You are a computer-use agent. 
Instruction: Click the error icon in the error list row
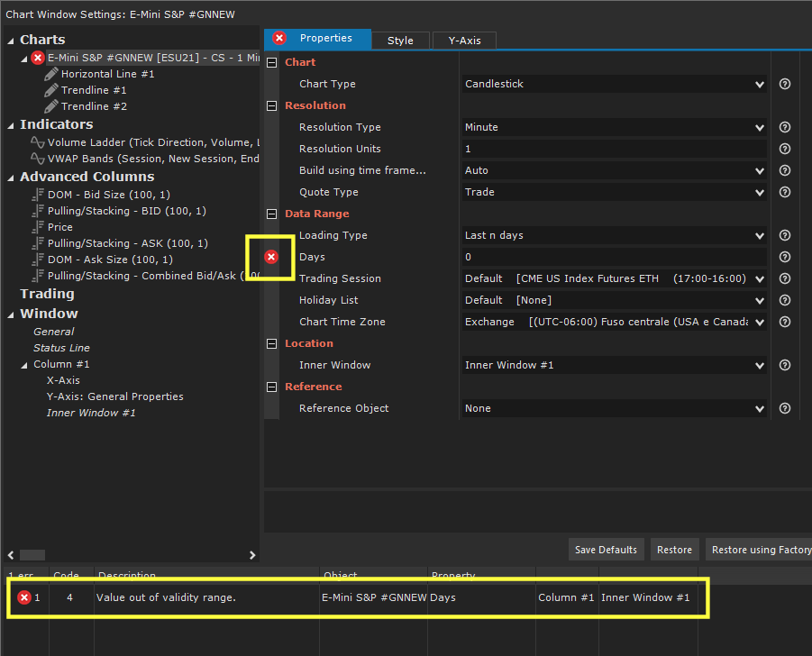pos(23,597)
